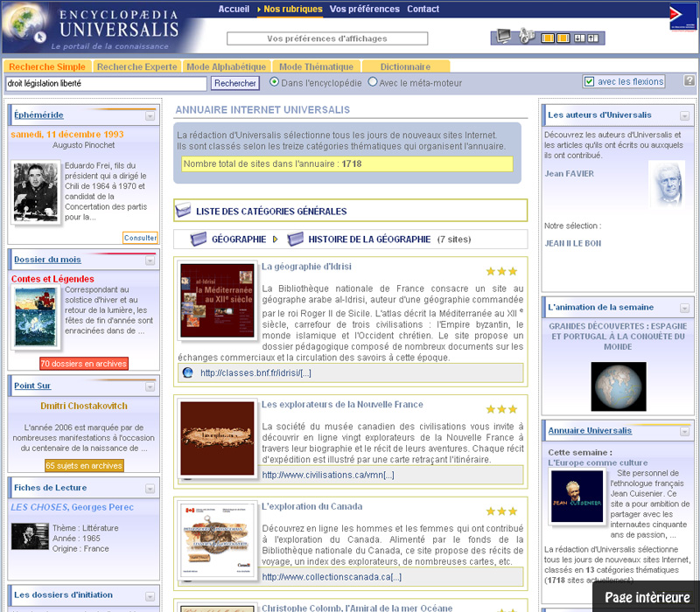Click the arrow between Géographie and Histoire

pos(275,239)
